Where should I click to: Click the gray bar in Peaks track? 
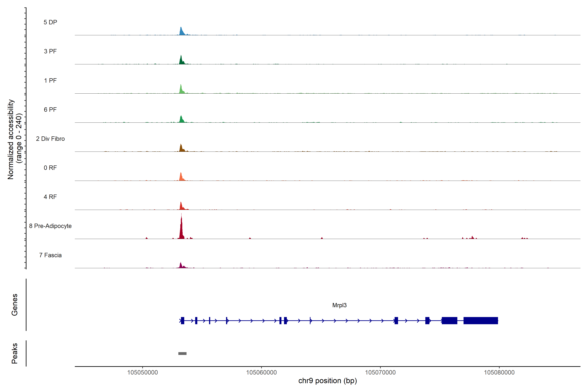[182, 353]
